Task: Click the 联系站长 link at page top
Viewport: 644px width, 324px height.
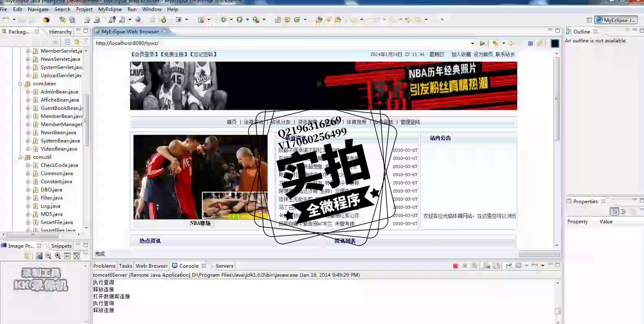Action: (x=505, y=54)
